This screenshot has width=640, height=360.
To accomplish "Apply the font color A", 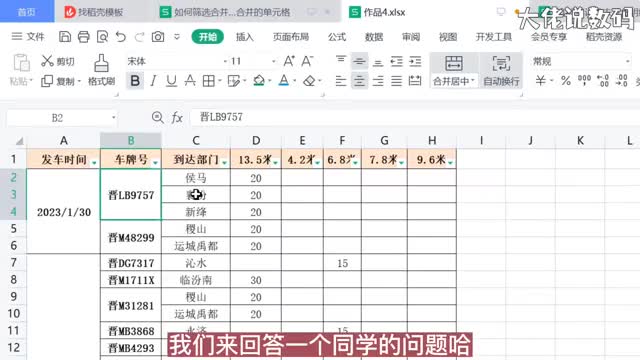I will point(284,81).
